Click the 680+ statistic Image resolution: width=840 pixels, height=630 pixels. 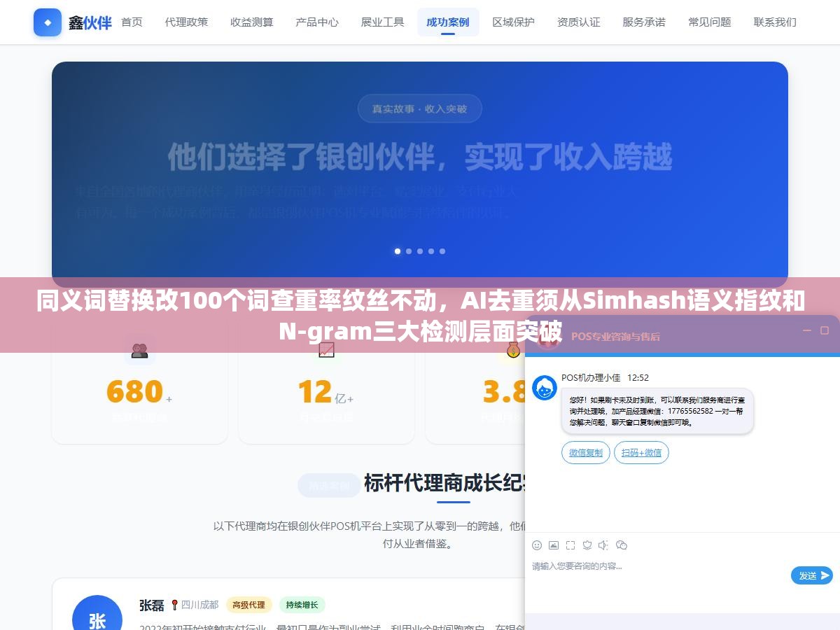click(x=139, y=392)
